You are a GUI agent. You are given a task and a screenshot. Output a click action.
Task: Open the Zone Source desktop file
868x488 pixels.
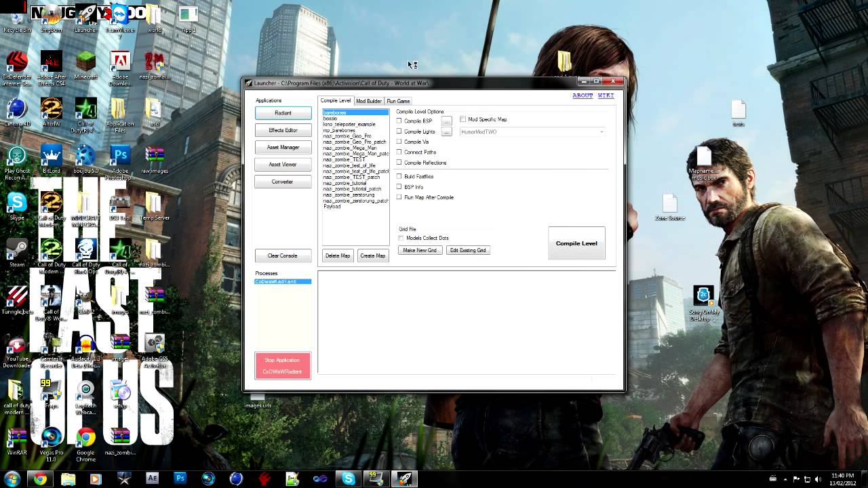[669, 207]
